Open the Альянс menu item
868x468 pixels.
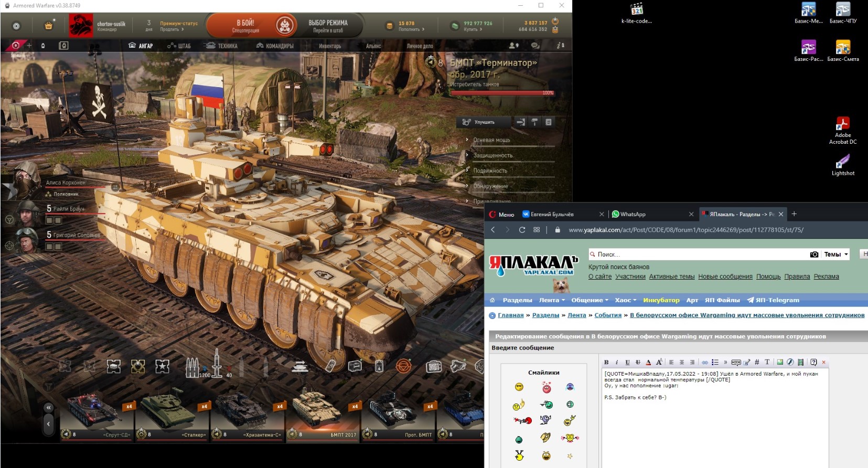point(373,46)
